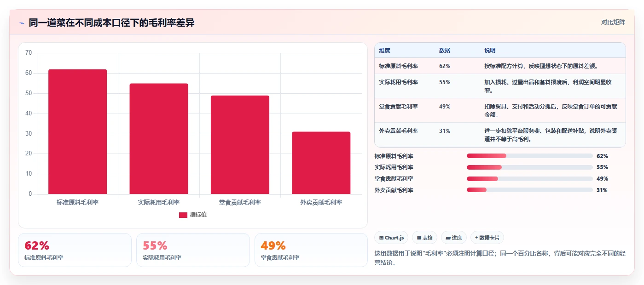Click the 数据 table column header
This screenshot has width=644, height=285.
[445, 50]
